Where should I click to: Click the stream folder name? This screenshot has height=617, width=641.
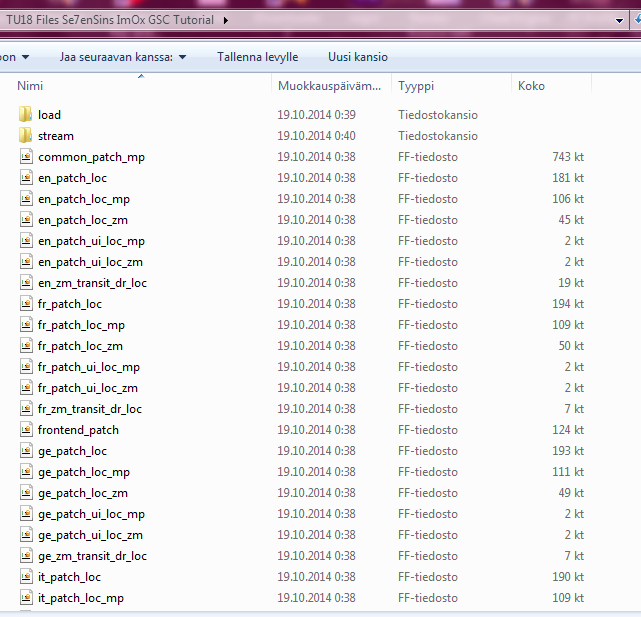point(56,136)
